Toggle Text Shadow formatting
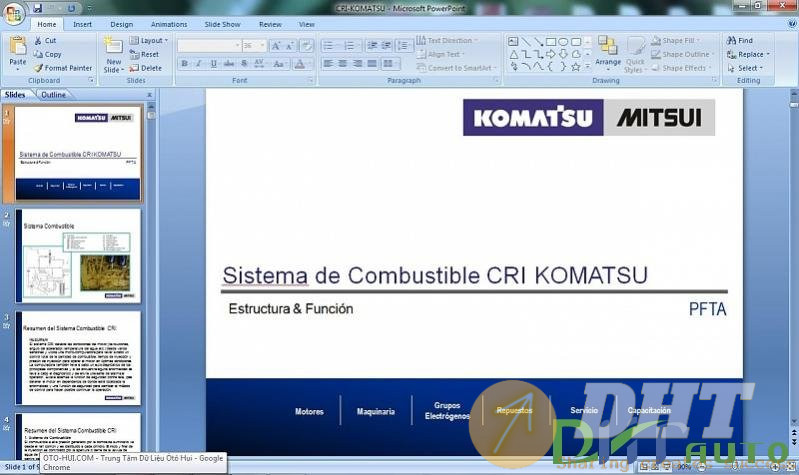The width and height of the screenshot is (799, 475). coord(244,64)
